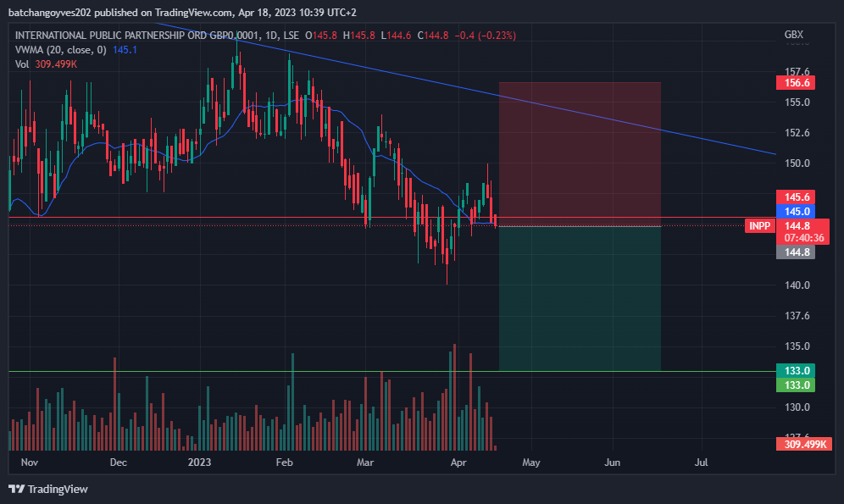844x504 pixels.
Task: Click the 150.0 price scale value
Action: tap(797, 163)
